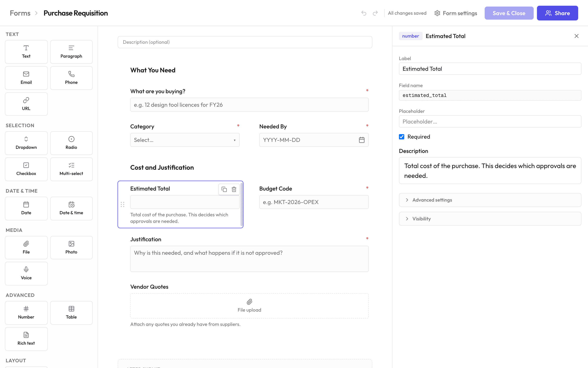Add a Paragraph field element
Screen dimensions: 588x368
pyautogui.click(x=71, y=52)
